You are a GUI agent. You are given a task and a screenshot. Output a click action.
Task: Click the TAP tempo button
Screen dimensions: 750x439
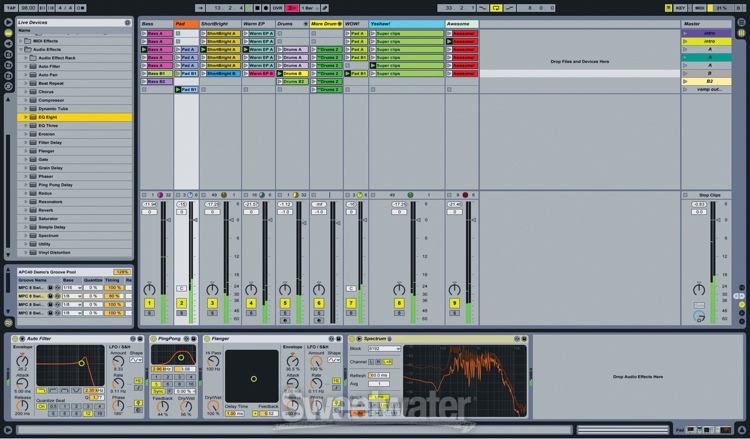(x=9, y=7)
